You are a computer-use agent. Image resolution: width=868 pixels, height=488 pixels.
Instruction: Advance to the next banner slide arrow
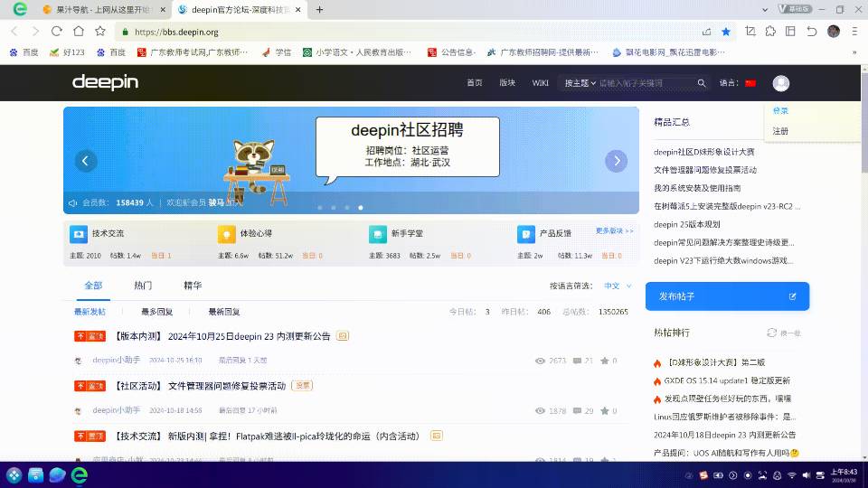616,161
